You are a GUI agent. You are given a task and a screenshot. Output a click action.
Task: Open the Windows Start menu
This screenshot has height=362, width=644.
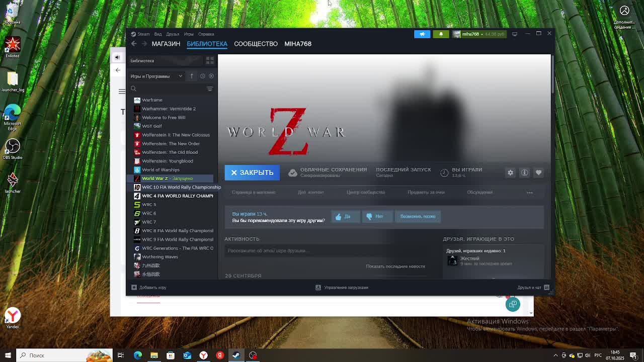coord(8,355)
